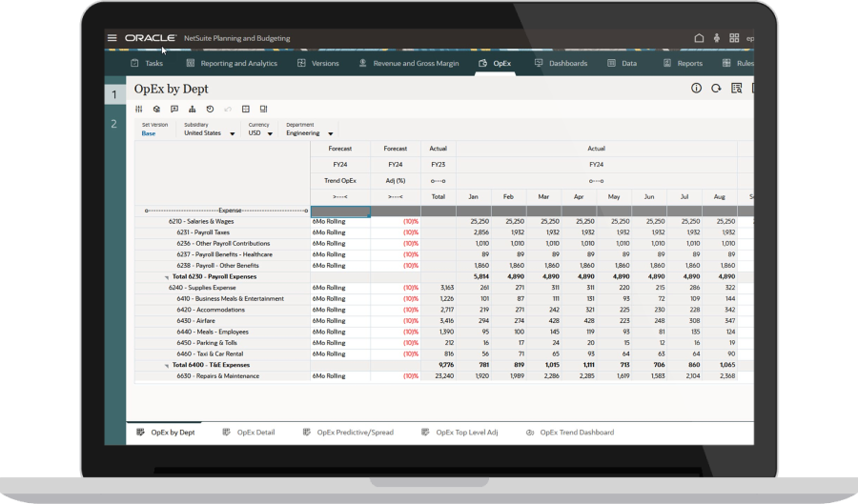The image size is (858, 504).
Task: Click the history clock toolbar icon
Action: [210, 110]
